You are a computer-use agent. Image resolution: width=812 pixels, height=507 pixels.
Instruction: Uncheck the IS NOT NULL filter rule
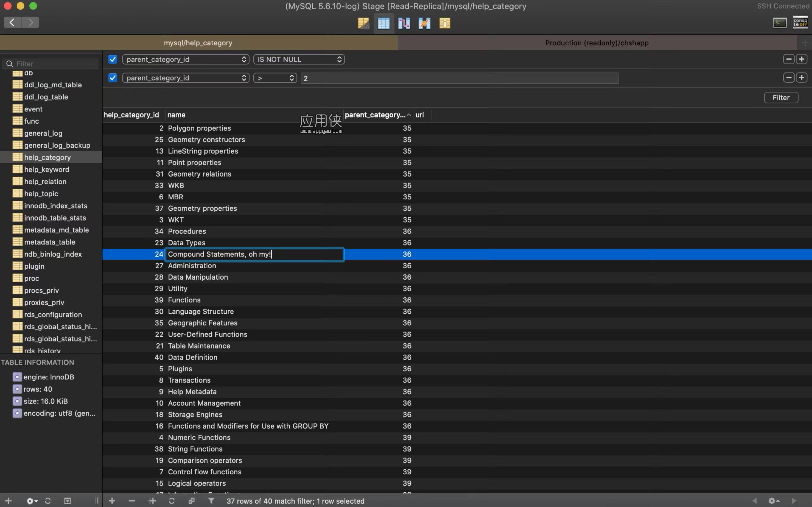coord(113,59)
